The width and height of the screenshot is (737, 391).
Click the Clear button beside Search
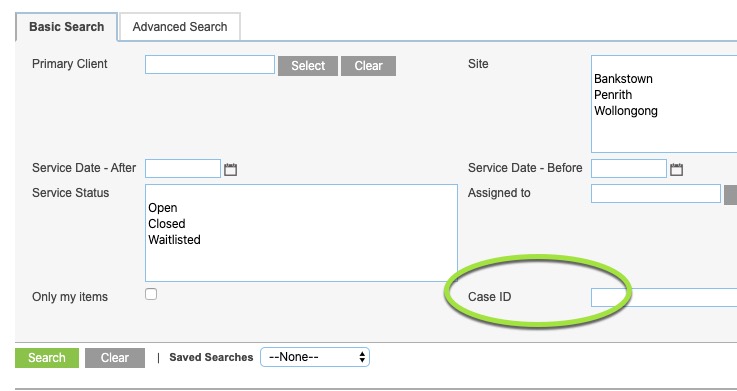click(115, 358)
